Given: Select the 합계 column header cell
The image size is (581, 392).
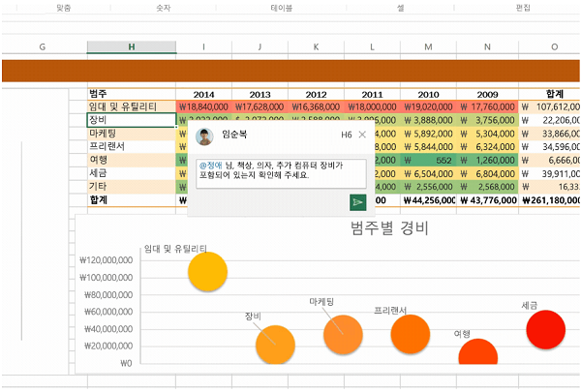Looking at the screenshot, I should tap(550, 95).
